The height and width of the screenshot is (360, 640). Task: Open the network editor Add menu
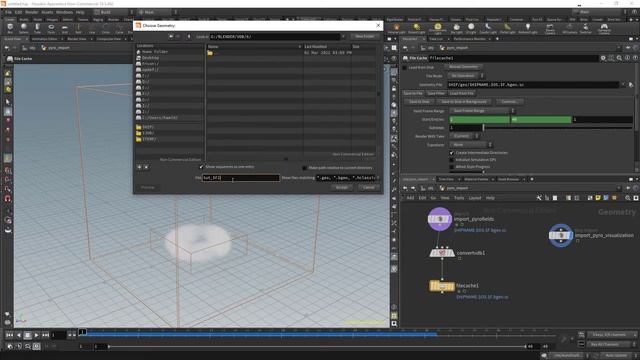(x=410, y=198)
